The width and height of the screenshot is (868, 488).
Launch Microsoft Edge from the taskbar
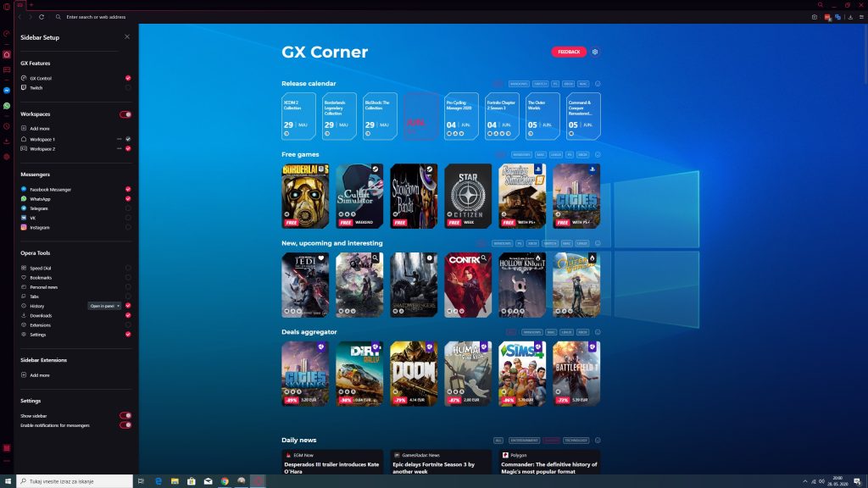(159, 481)
